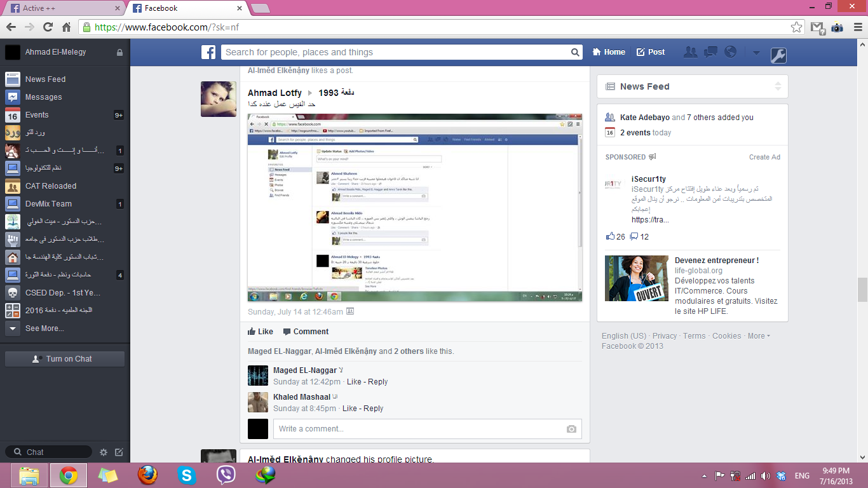Expand the More footer dropdown
This screenshot has width=868, height=488.
759,336
